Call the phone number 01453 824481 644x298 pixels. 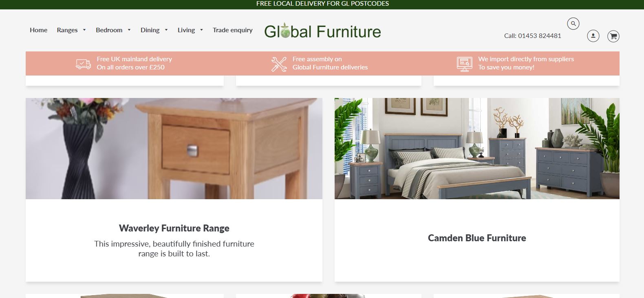point(540,36)
